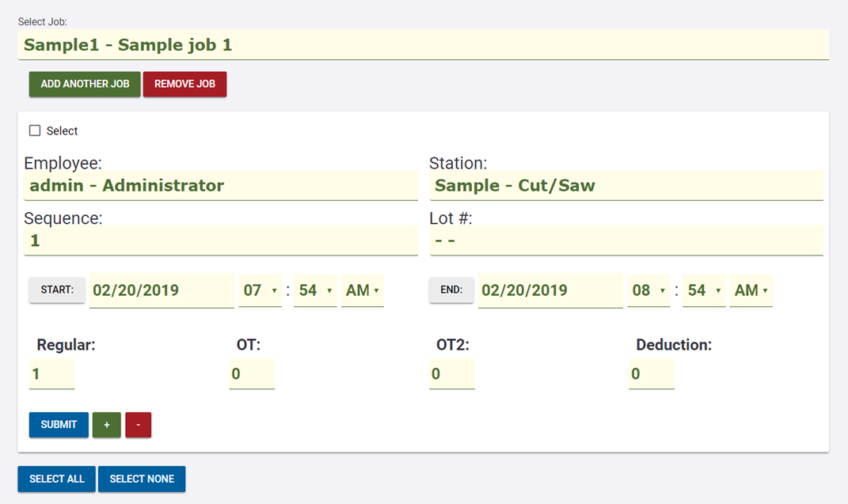
Task: Toggle the Select checkbox
Action: click(35, 131)
